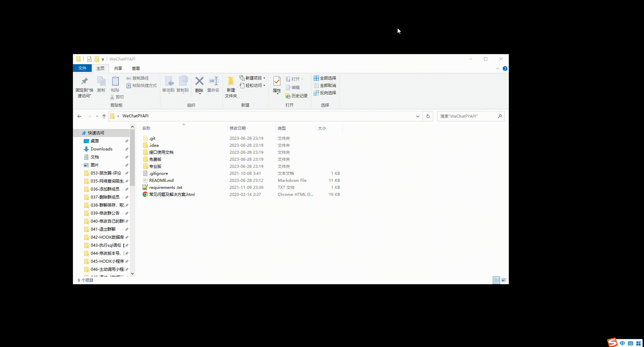Click the Cut (剪切) scissors icon
The height and width of the screenshot is (347, 644).
point(112,97)
